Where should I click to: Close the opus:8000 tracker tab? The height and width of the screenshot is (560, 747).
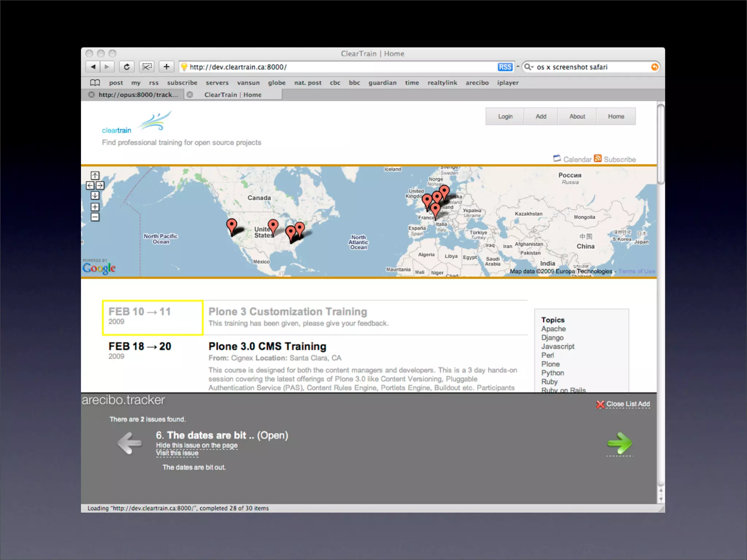92,95
